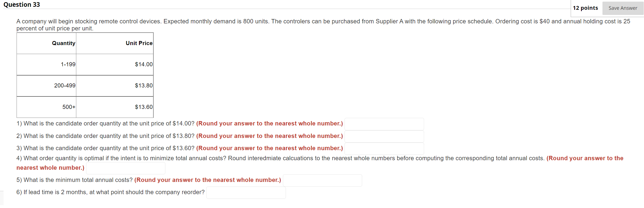
Task: Click the 200-499 quantity cell
Action: point(64,86)
